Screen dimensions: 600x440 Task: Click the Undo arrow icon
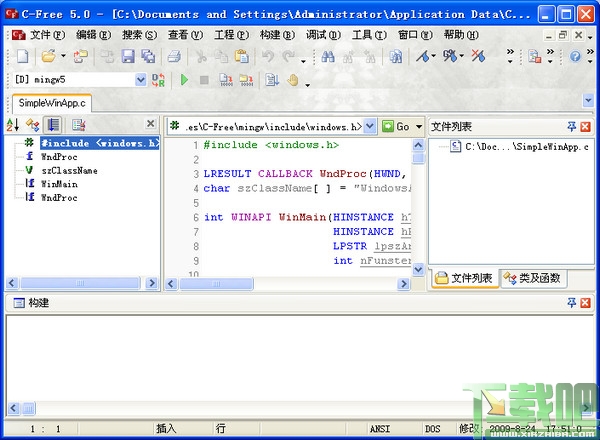268,57
